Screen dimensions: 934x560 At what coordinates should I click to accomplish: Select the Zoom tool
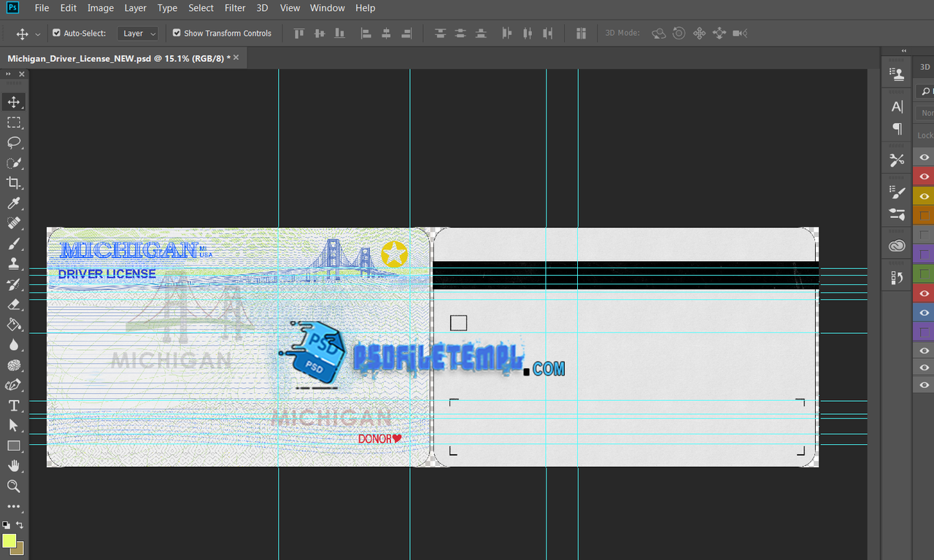pos(14,486)
